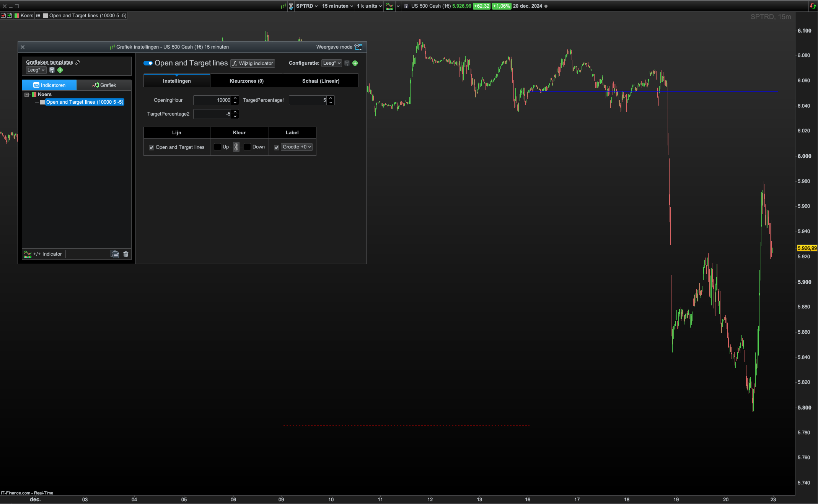Click the Up/Down color link chain icon
The height and width of the screenshot is (504, 818).
[236, 147]
